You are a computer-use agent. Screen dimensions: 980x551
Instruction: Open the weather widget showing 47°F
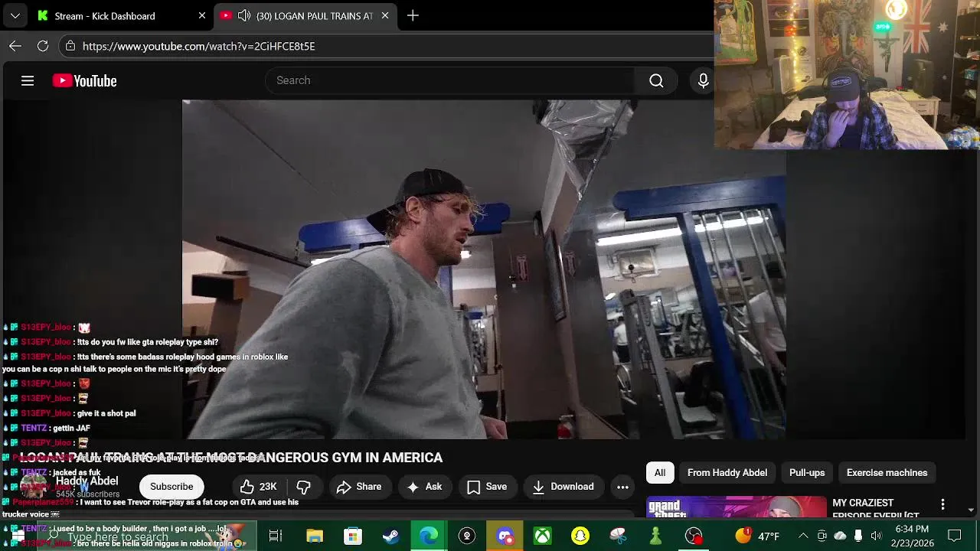(x=756, y=536)
